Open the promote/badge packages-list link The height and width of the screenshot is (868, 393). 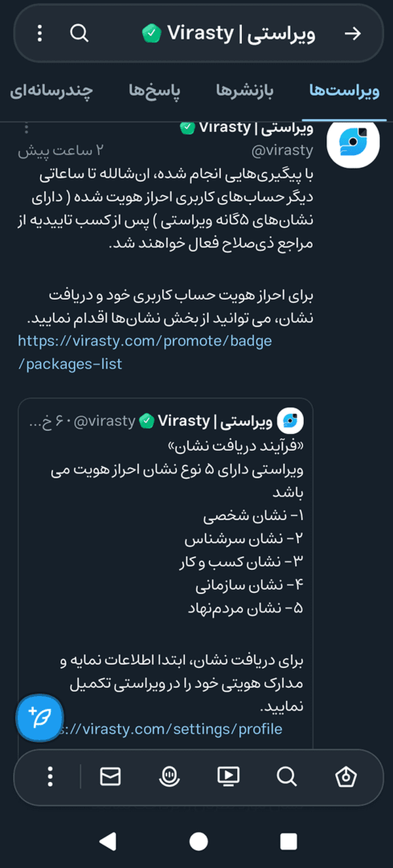coord(145,352)
